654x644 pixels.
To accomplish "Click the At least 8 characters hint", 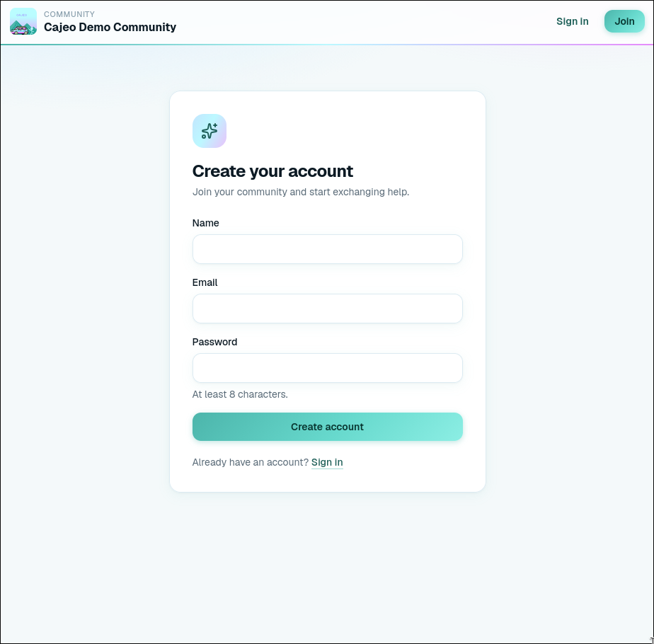I will click(240, 394).
